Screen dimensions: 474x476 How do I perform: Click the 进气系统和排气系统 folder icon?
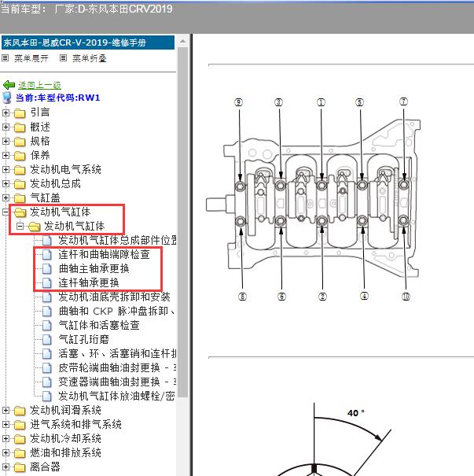click(x=20, y=425)
